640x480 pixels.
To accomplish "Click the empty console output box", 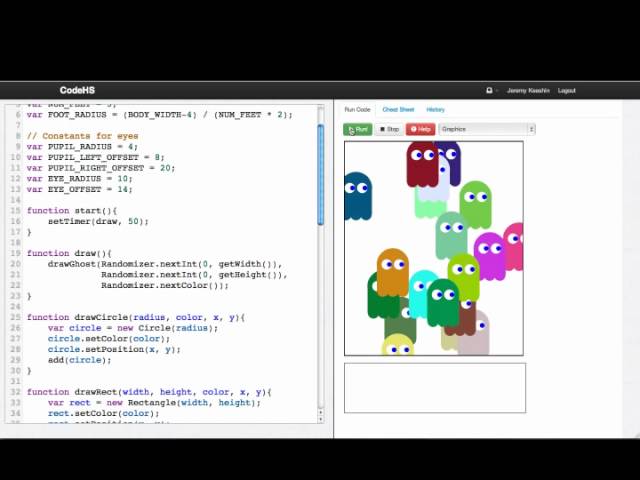I will (435, 388).
